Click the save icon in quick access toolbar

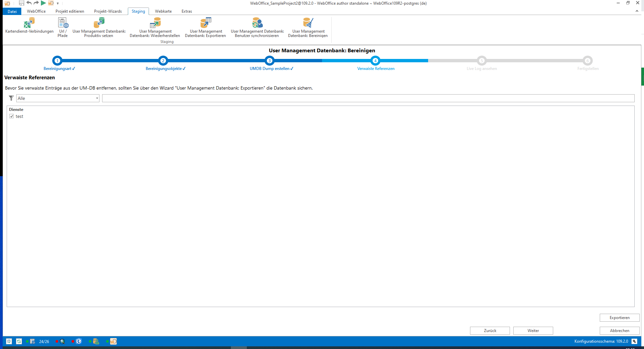[21, 3]
